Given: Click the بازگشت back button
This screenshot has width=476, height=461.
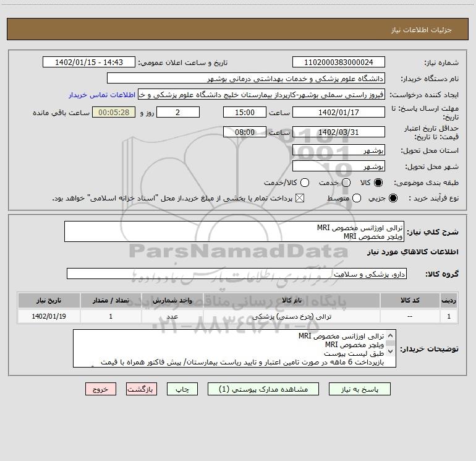Looking at the screenshot, I should [x=142, y=389].
